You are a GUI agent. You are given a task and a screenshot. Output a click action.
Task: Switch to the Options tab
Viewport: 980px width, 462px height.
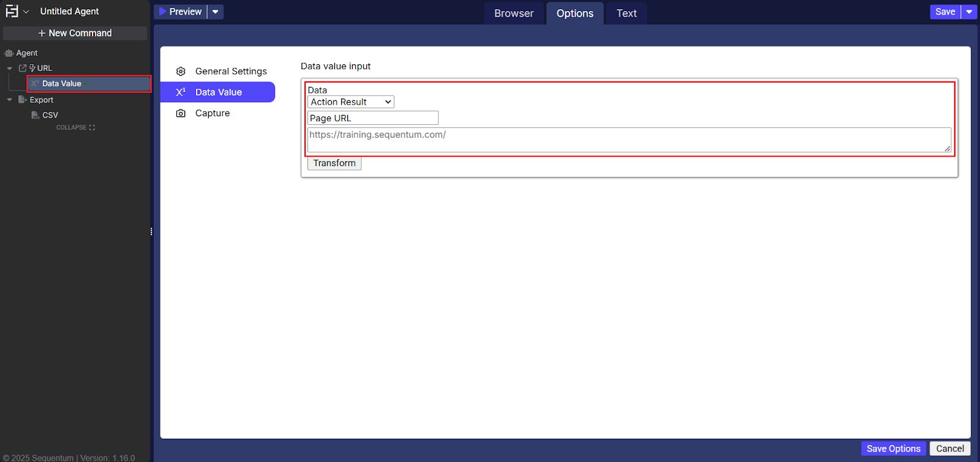click(575, 13)
